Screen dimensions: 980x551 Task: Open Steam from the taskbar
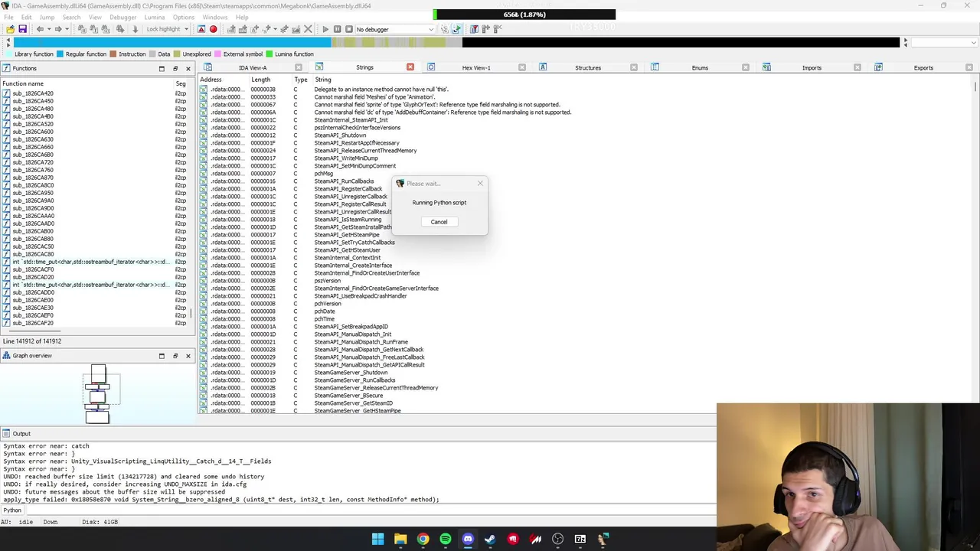(x=490, y=539)
